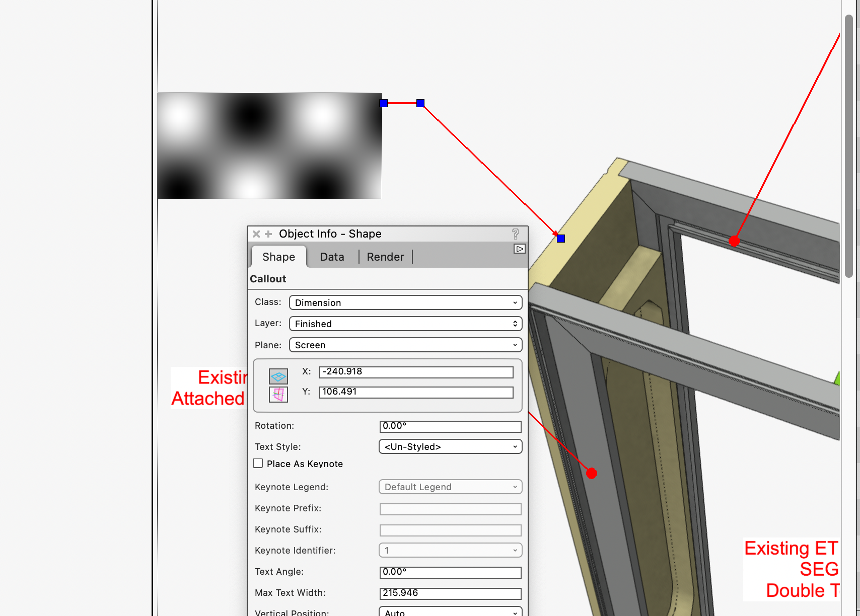Screen dimensions: 860x616
Task: Close the Object Info palette
Action: tap(256, 234)
